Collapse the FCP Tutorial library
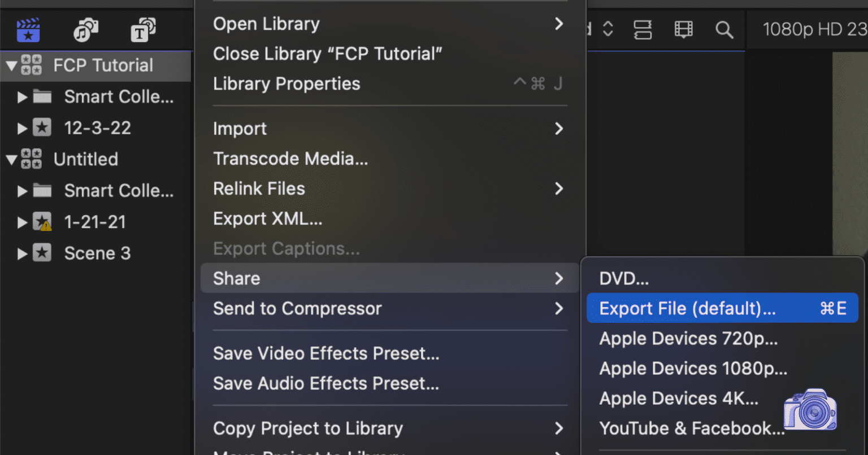The width and height of the screenshot is (868, 455). (x=11, y=65)
